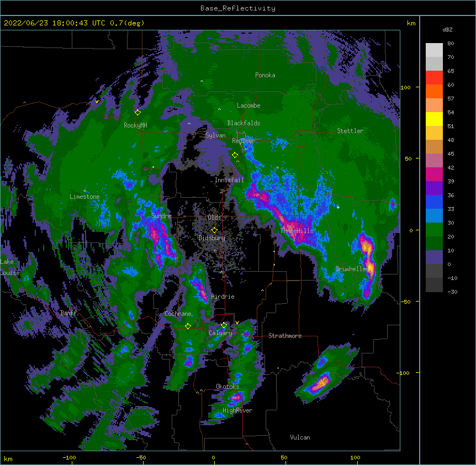Image resolution: width=476 pixels, height=465 pixels.
Task: Click the Sundre label near the storm cell
Action: point(161,216)
